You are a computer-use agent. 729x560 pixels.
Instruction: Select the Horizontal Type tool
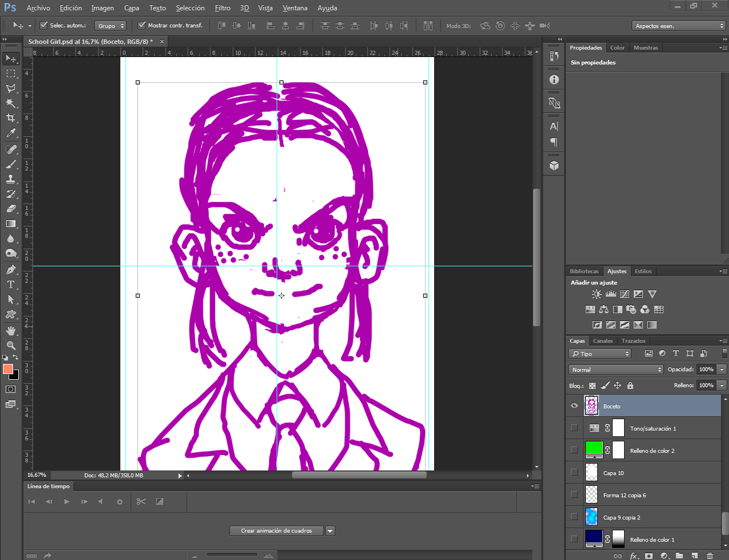point(11,285)
